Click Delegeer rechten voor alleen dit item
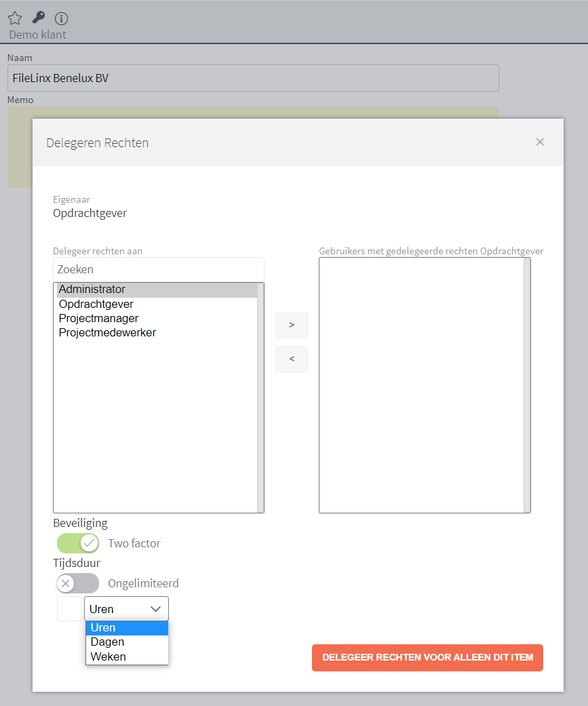588x706 pixels. (x=427, y=657)
